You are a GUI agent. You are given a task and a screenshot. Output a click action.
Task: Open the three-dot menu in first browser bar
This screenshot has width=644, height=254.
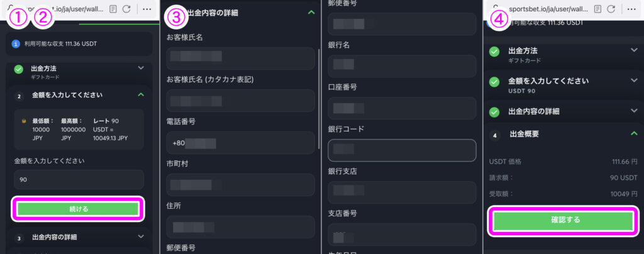[x=147, y=9]
